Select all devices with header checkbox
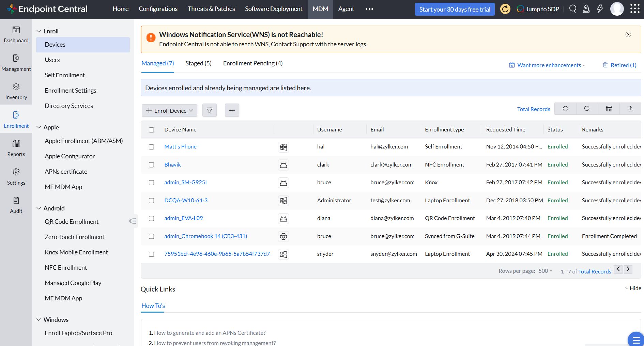 (151, 130)
